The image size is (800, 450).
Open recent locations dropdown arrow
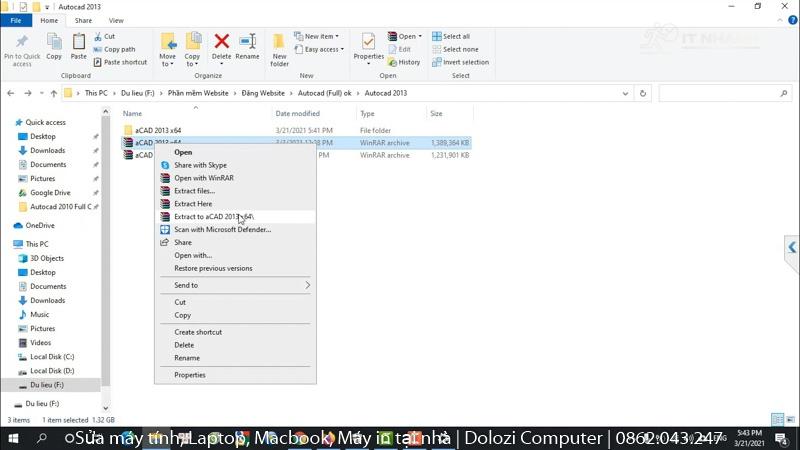(41, 93)
